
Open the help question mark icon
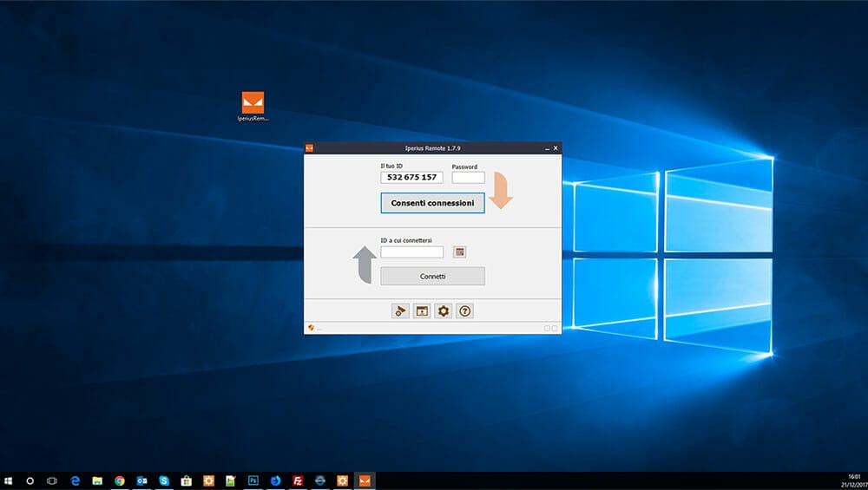pyautogui.click(x=465, y=310)
